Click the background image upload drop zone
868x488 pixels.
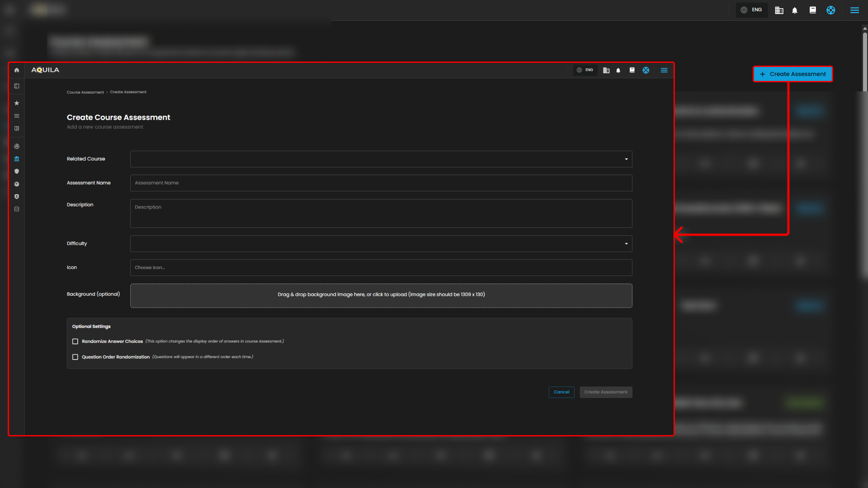click(381, 295)
